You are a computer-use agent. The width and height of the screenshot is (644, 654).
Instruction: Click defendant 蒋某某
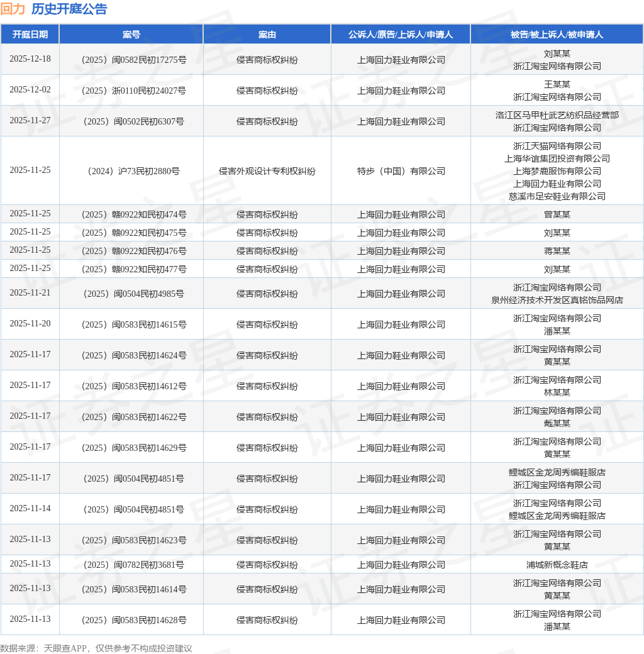pos(557,251)
